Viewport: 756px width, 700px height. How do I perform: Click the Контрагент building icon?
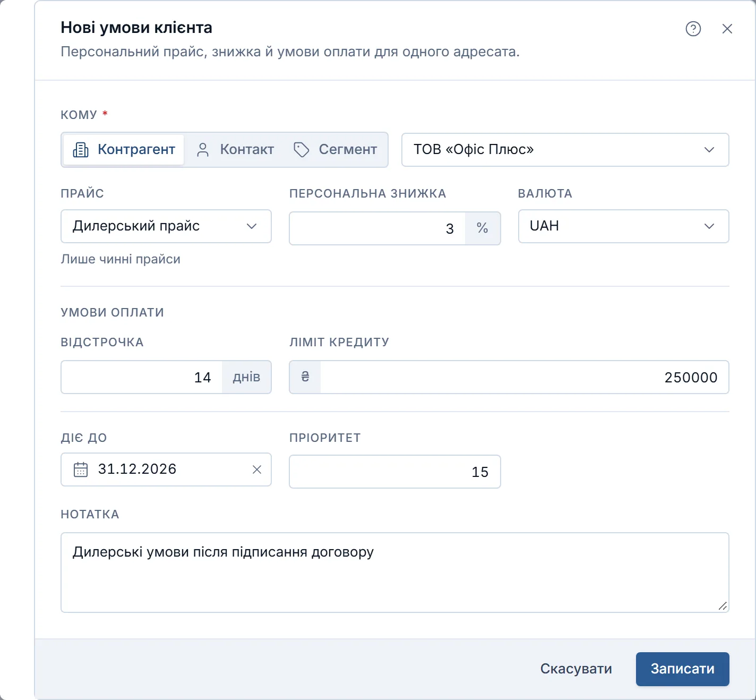81,150
